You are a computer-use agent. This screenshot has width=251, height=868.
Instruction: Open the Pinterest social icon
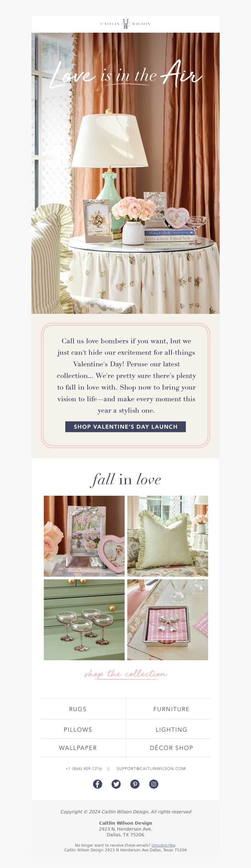pyautogui.click(x=135, y=784)
